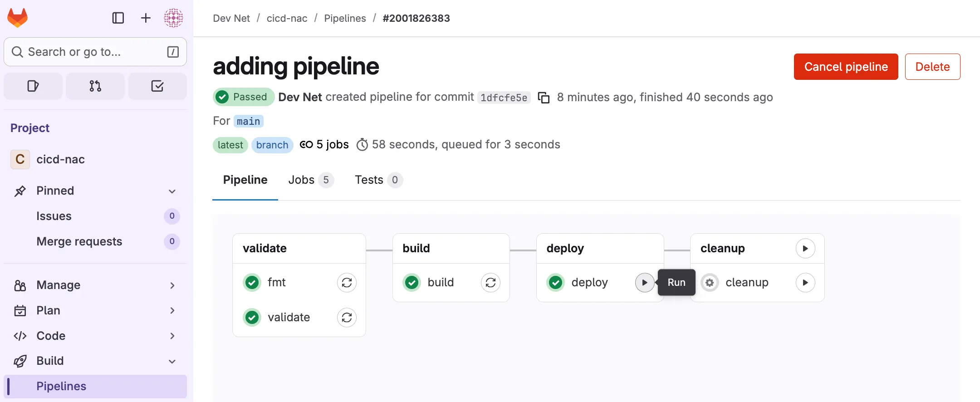Open the user avatar menu
This screenshot has height=402, width=980.
173,18
